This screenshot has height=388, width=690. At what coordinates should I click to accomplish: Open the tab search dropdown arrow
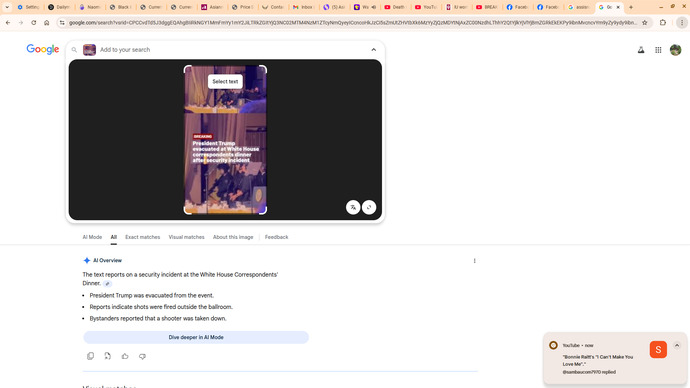[7, 7]
